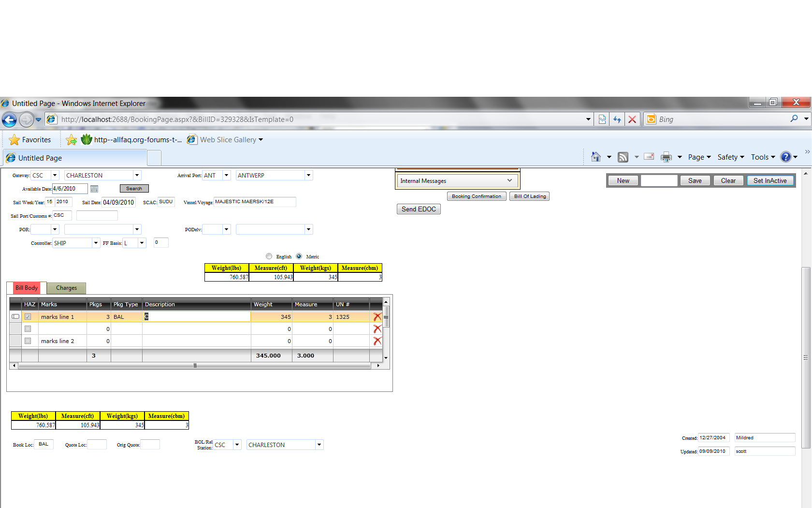812x508 pixels.
Task: Open the Favorites star panel
Action: pyautogui.click(x=30, y=140)
